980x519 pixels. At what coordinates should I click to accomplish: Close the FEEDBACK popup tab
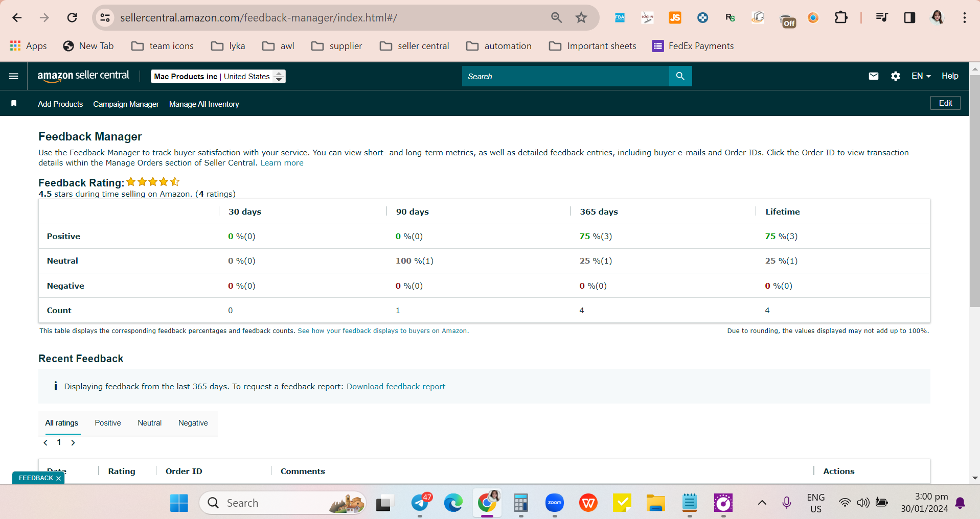coord(58,479)
